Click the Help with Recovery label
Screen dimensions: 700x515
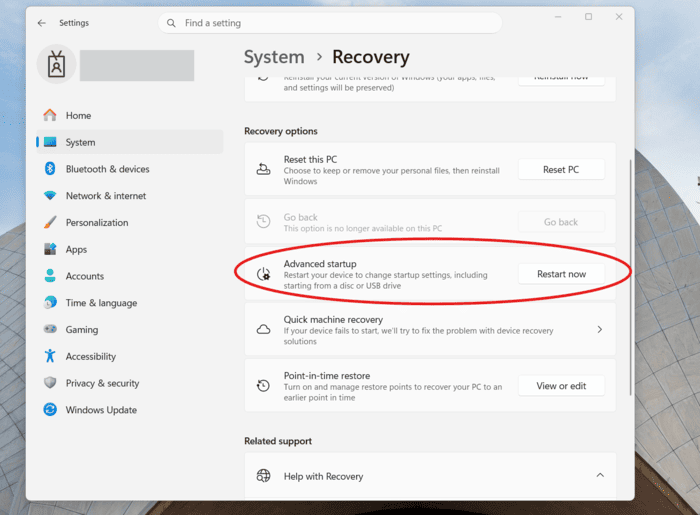pyautogui.click(x=323, y=476)
